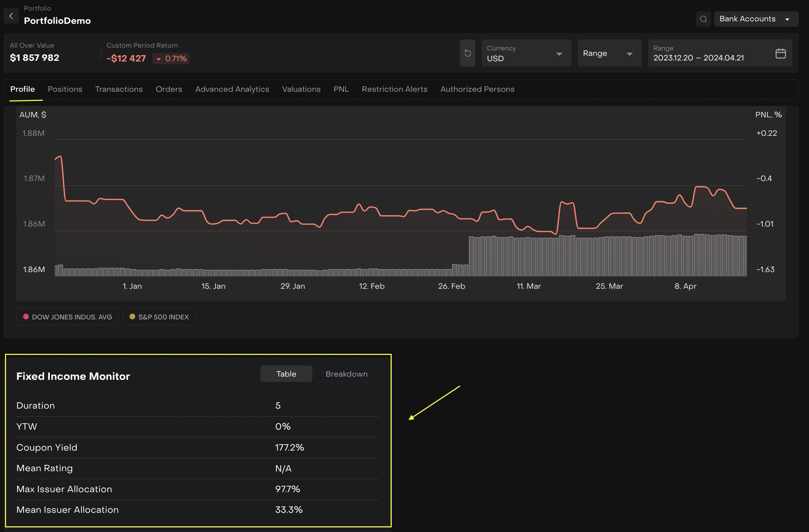Switch to the Positions tab
This screenshot has height=532, width=809.
click(65, 89)
